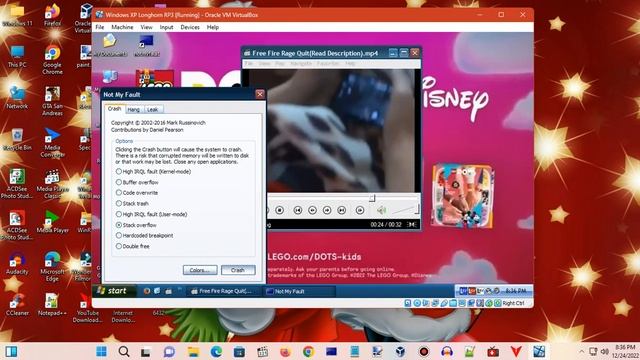Open Search from the Windows taskbar
Image resolution: width=640 pixels, height=360 pixels.
tap(124, 351)
